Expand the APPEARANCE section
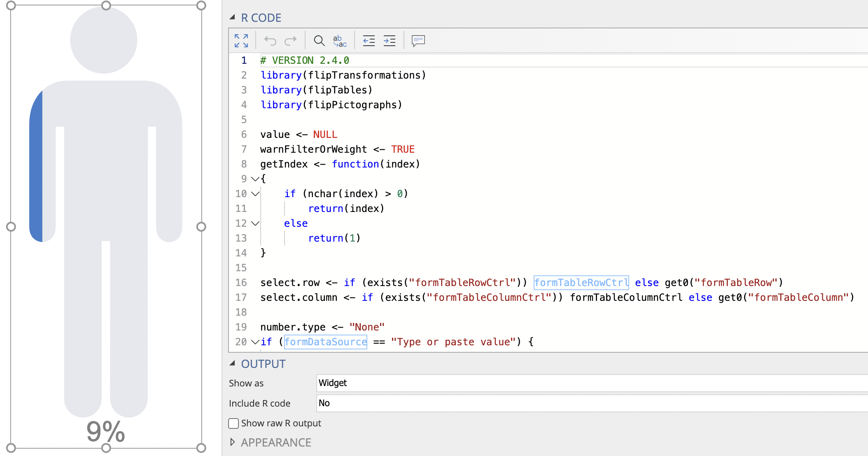 (x=233, y=442)
